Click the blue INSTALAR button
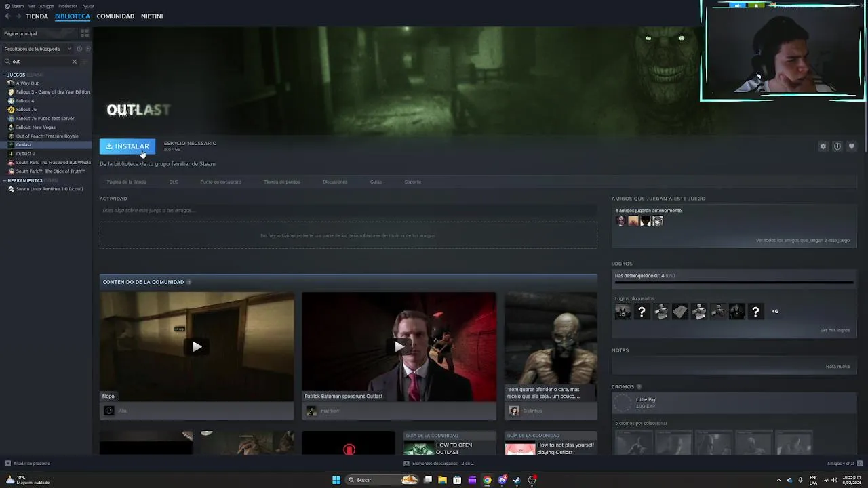868x488 pixels. pyautogui.click(x=127, y=146)
